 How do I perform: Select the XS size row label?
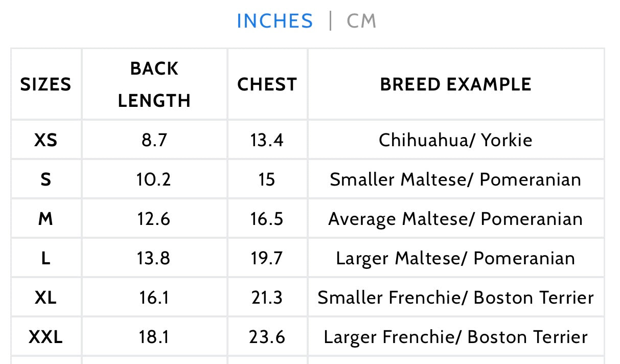[45, 140]
